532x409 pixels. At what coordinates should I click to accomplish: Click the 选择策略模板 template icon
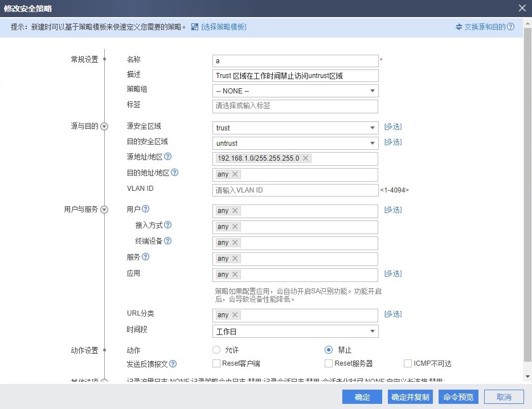click(195, 27)
